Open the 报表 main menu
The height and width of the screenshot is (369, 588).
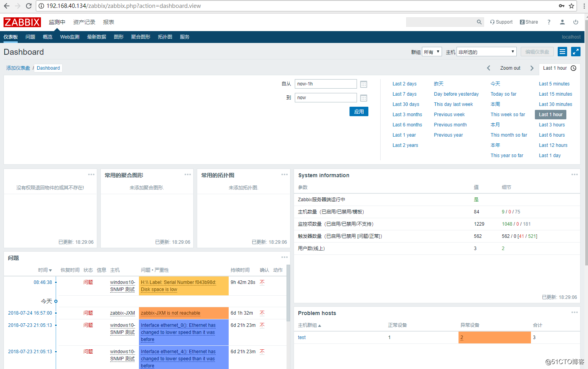click(x=109, y=22)
